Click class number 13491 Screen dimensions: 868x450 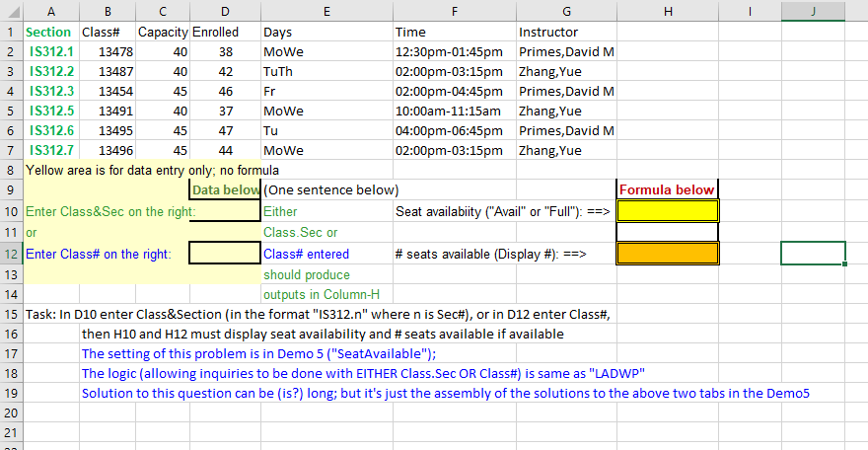pyautogui.click(x=108, y=111)
